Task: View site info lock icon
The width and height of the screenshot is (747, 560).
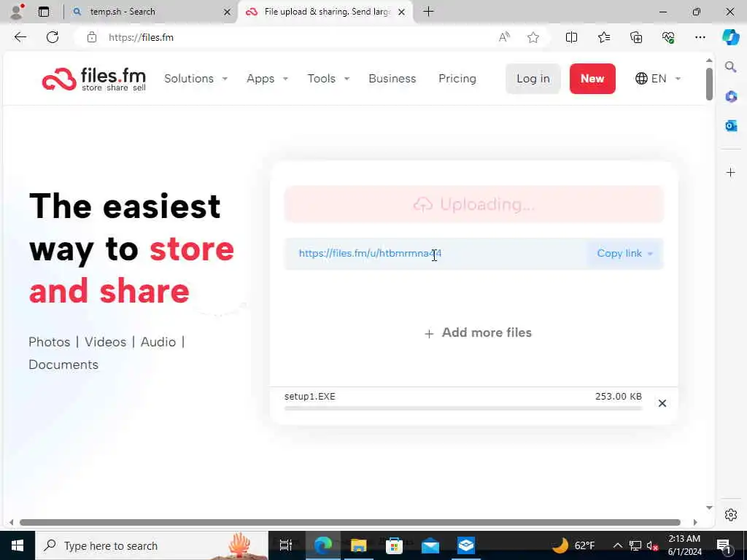Action: [92, 37]
